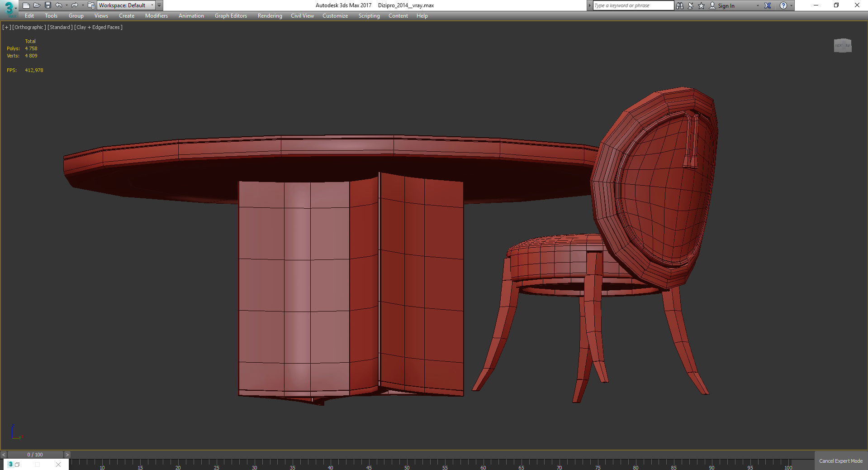This screenshot has height=470, width=868.
Task: Undo the last action with the arrow icon
Action: [x=59, y=5]
